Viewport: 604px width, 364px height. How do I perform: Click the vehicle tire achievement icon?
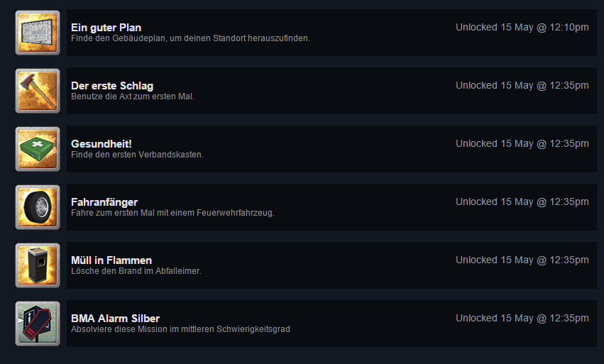[38, 207]
